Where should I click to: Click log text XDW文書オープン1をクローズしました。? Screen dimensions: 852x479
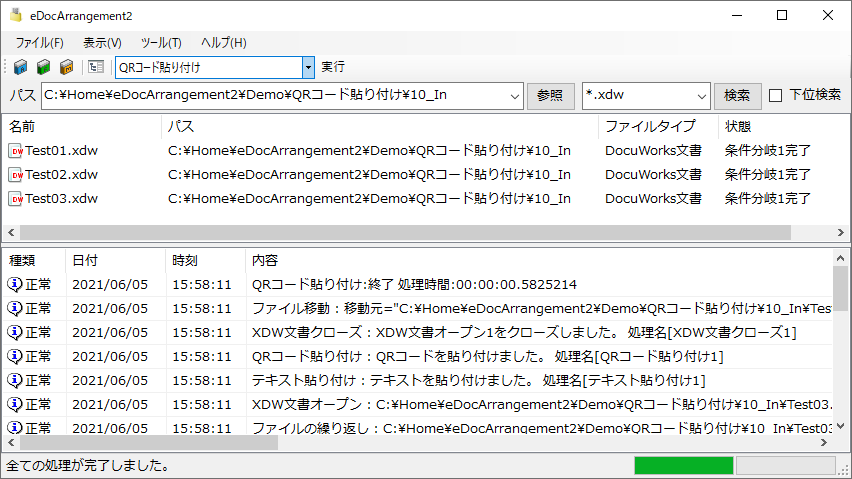498,332
